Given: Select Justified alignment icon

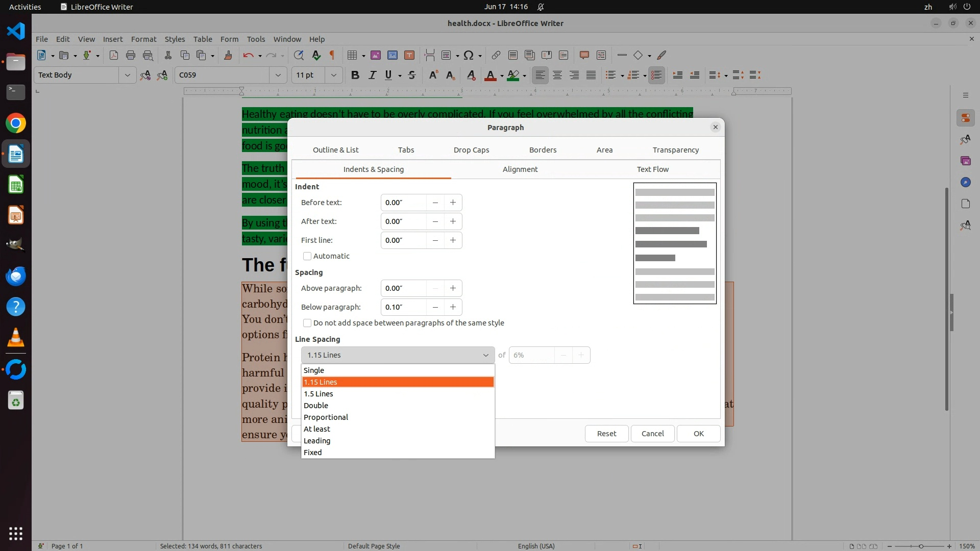Looking at the screenshot, I should tap(591, 75).
